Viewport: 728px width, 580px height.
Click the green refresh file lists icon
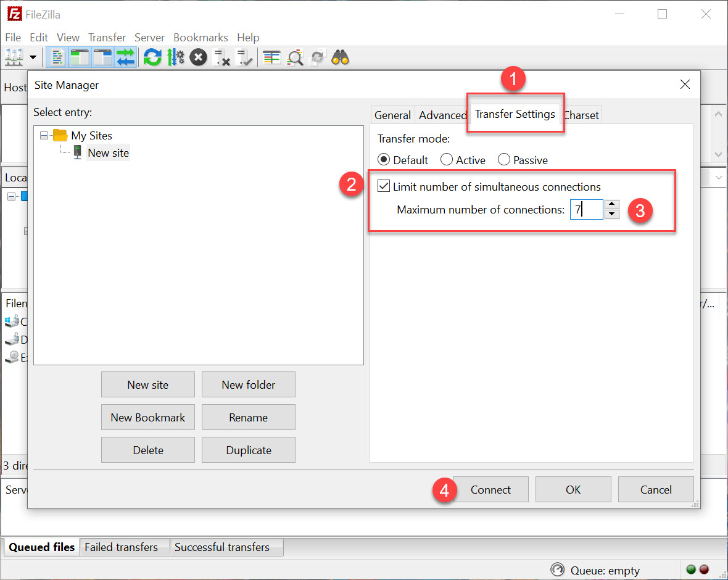[152, 58]
